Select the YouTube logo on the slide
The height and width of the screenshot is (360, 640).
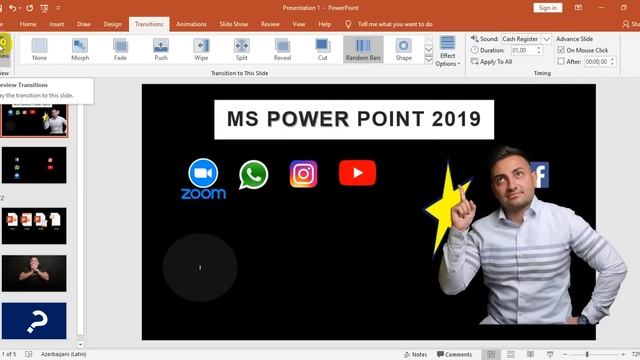[x=357, y=173]
